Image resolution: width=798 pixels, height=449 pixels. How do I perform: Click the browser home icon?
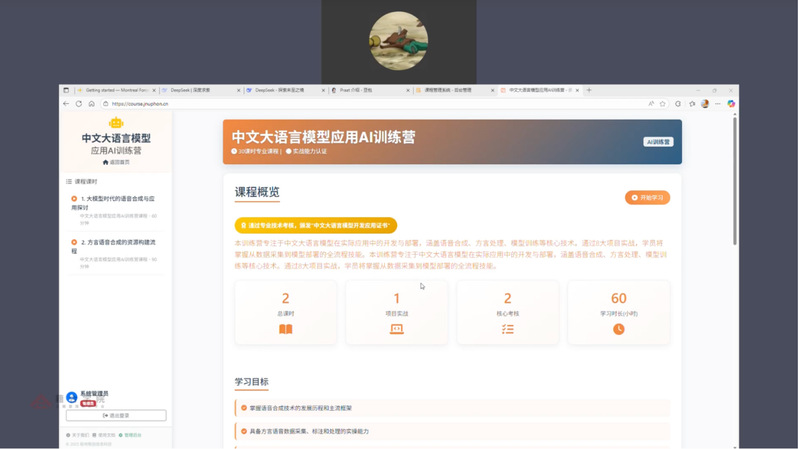coord(91,103)
